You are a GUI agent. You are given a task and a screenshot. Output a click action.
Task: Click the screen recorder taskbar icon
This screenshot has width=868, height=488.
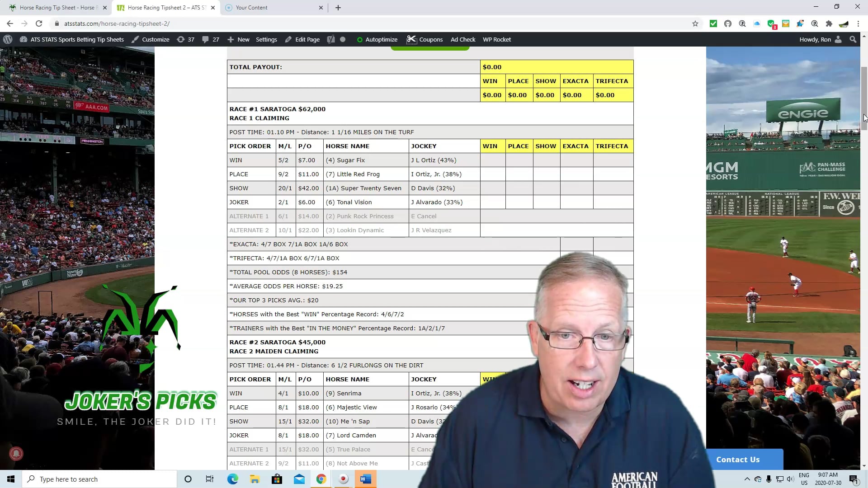coord(343,479)
